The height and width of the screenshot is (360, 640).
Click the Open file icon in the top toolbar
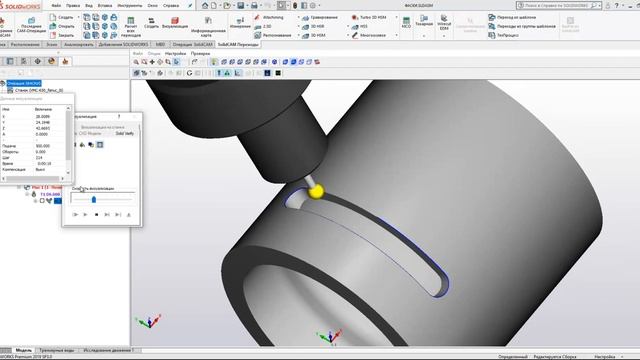[x=227, y=6]
